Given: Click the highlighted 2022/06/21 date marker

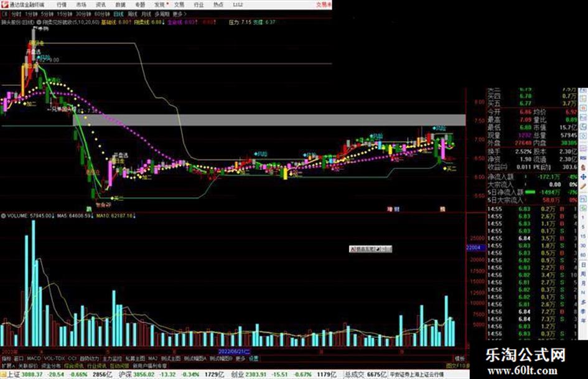Looking at the screenshot, I should tap(234, 352).
